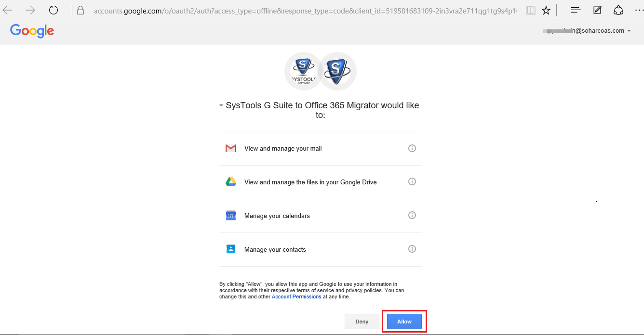This screenshot has width=644, height=335.
Task: Reload the page with the refresh icon
Action: 54,10
